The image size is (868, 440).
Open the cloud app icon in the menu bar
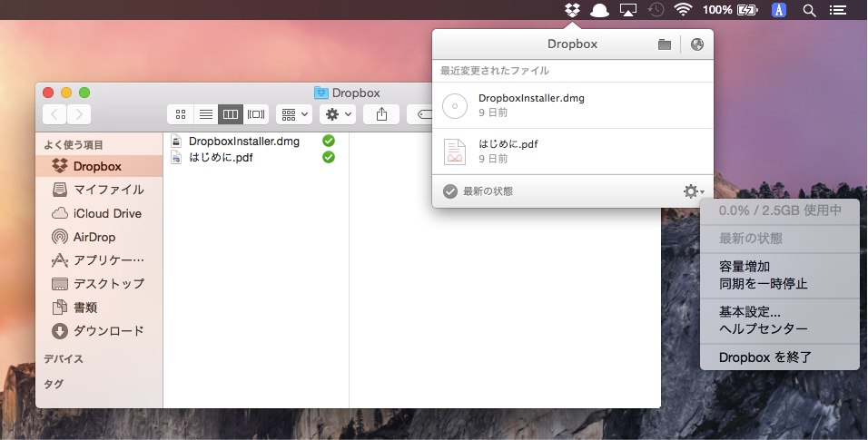tap(599, 10)
